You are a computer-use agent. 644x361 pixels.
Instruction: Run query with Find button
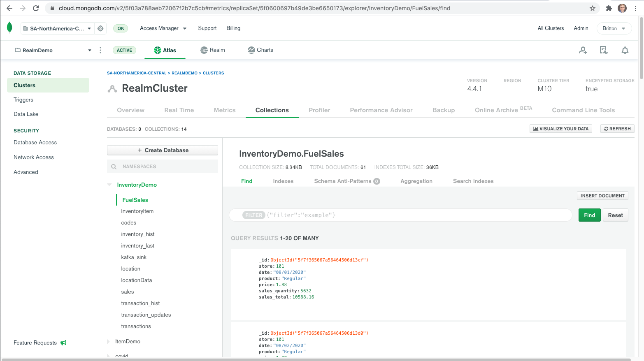(x=589, y=215)
